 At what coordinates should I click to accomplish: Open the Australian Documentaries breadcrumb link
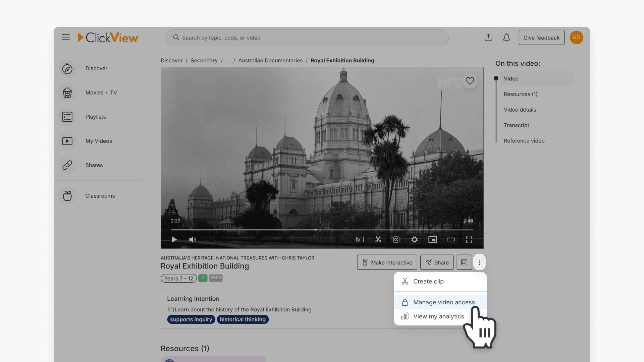[270, 60]
